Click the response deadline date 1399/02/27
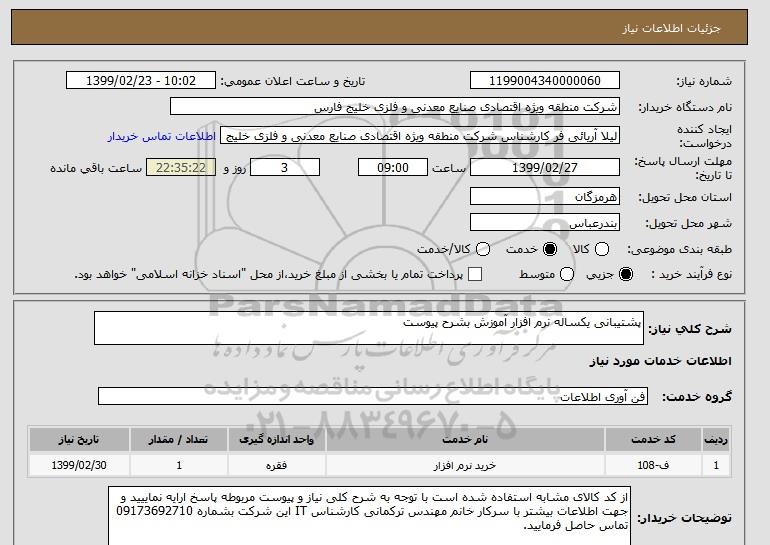 [545, 167]
